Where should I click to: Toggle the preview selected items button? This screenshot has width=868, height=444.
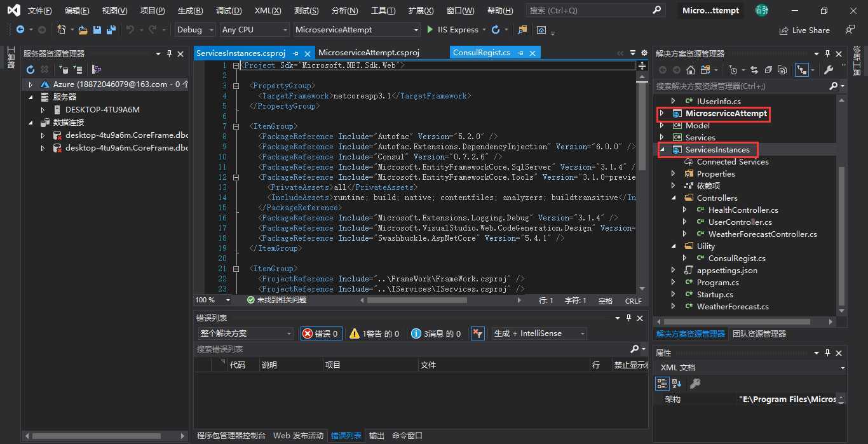[801, 70]
